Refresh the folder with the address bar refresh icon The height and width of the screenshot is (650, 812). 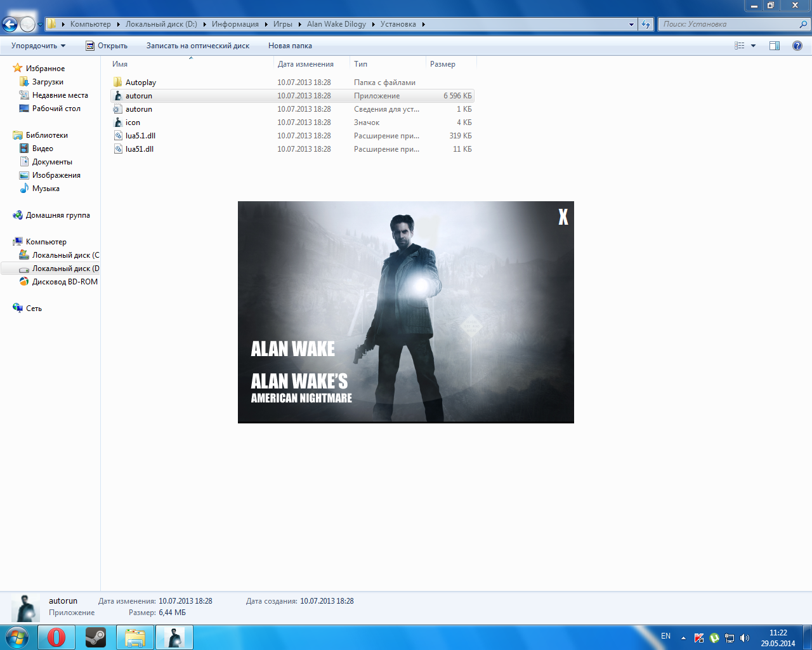tap(646, 24)
